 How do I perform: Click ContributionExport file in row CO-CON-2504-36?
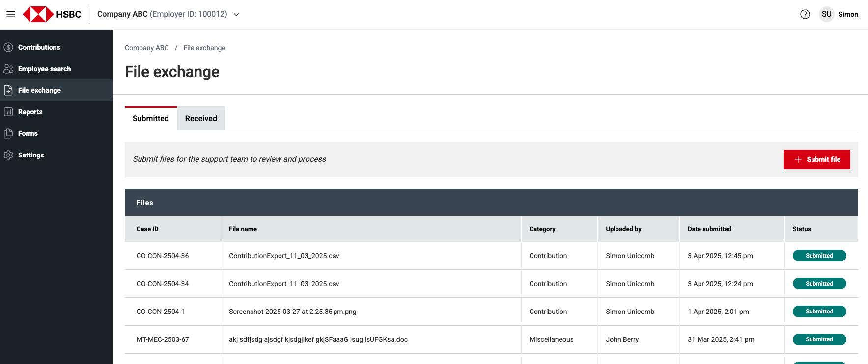point(284,256)
